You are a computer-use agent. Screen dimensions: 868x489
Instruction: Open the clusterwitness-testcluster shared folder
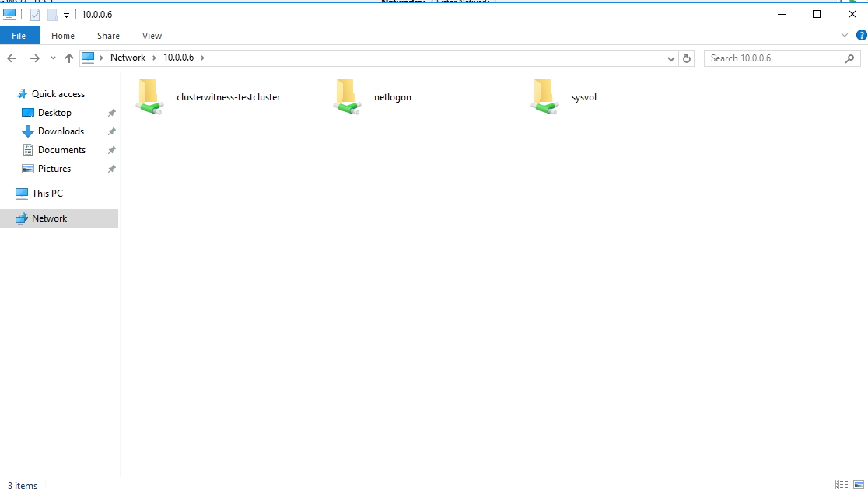150,97
